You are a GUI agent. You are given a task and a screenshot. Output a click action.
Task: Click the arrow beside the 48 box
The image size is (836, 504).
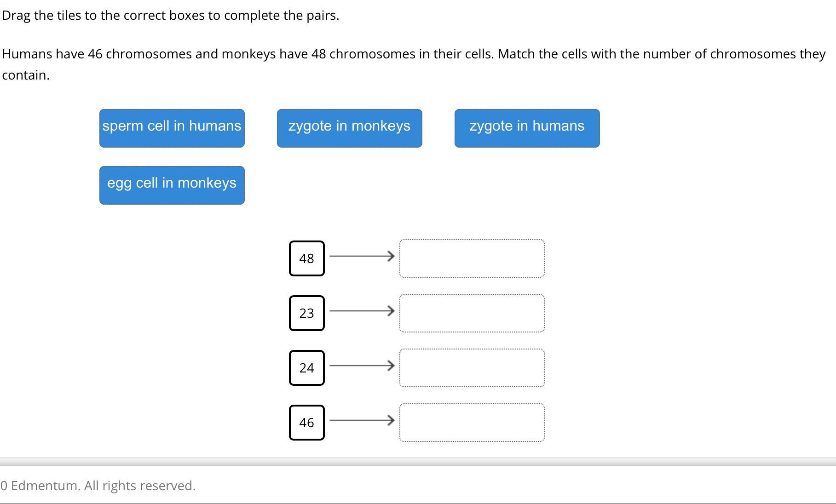pyautogui.click(x=362, y=256)
